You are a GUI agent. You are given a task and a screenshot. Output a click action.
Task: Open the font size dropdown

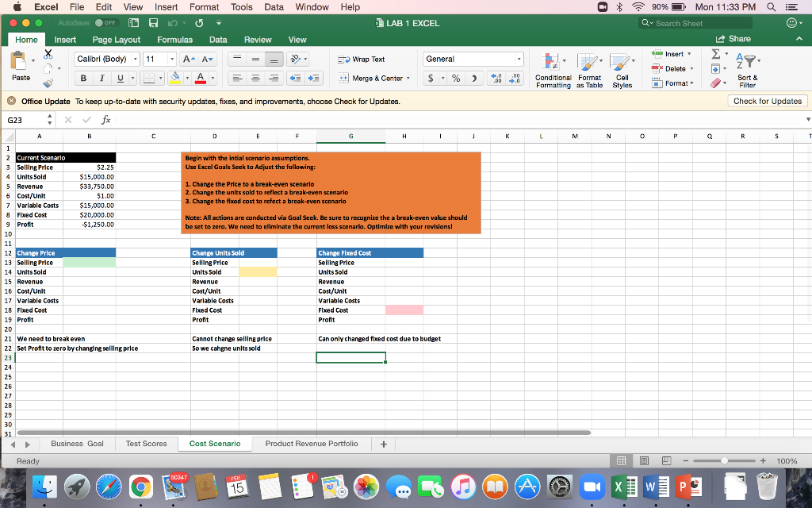[x=159, y=59]
